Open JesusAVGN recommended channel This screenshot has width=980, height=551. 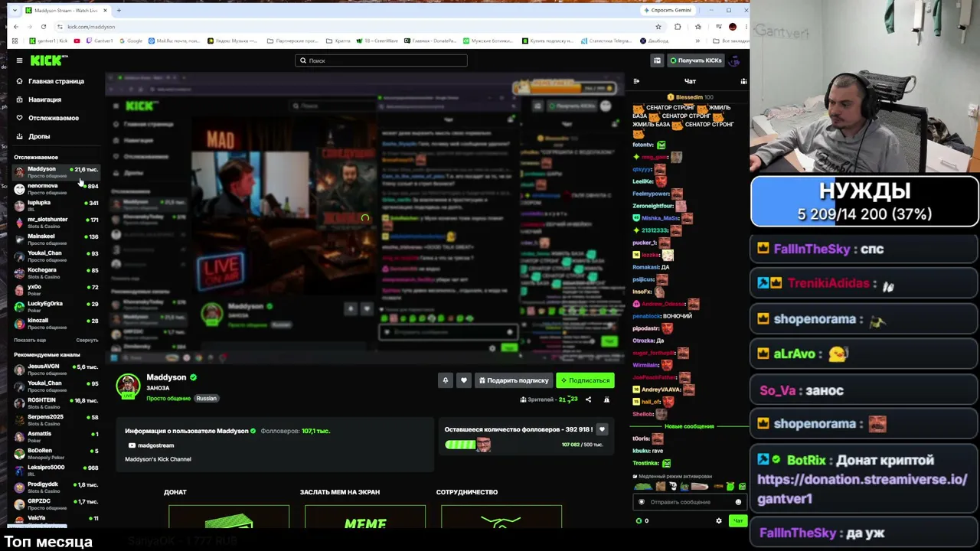[x=56, y=370]
